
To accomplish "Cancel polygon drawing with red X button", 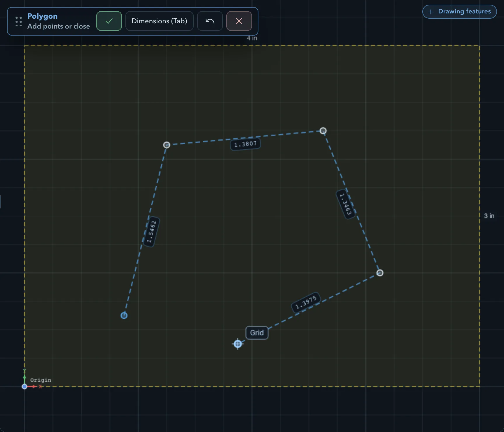I will (239, 21).
